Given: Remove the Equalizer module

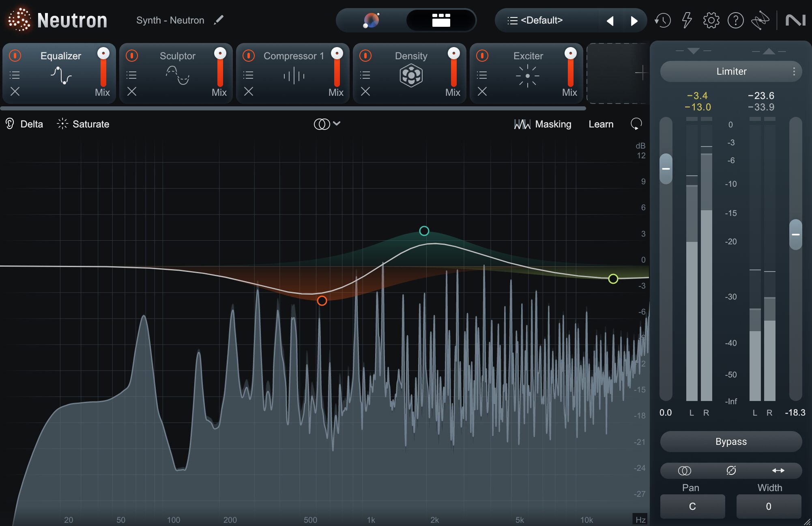Looking at the screenshot, I should click(x=15, y=91).
